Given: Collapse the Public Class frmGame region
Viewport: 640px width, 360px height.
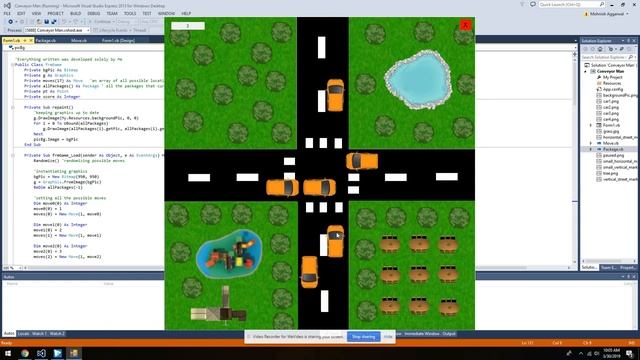Looking at the screenshot, I should pyautogui.click(x=13, y=64).
